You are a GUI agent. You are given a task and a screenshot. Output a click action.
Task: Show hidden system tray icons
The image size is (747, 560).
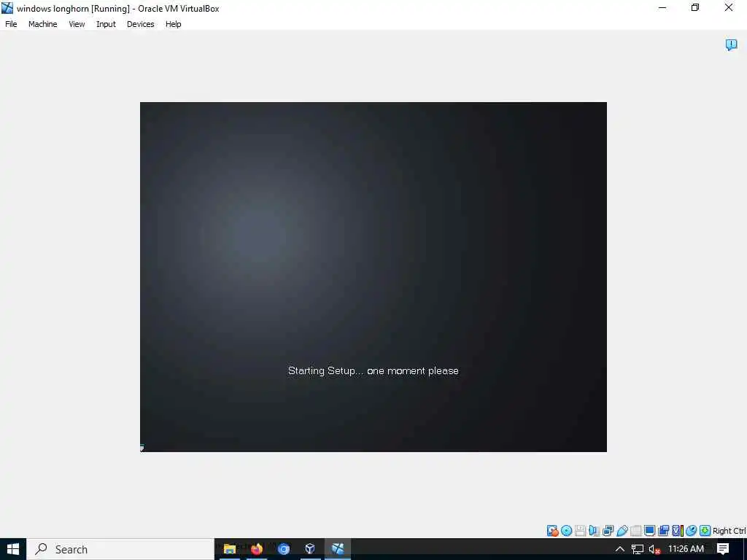[x=620, y=549]
